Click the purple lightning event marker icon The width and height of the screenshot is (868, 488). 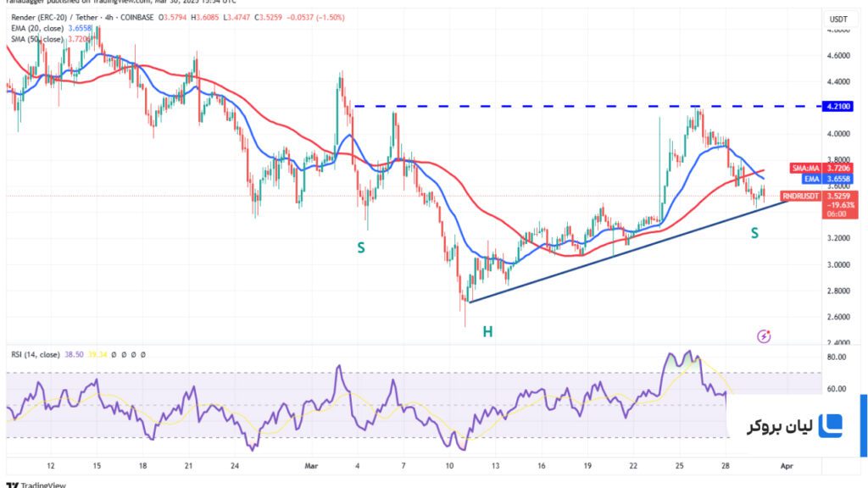[764, 335]
